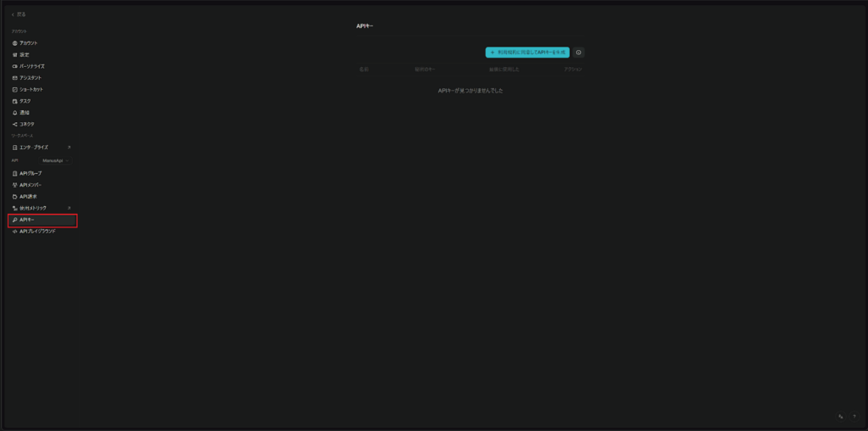Viewport: 868px width, 431px height.
Task: Go to APIグループ section
Action: click(31, 173)
